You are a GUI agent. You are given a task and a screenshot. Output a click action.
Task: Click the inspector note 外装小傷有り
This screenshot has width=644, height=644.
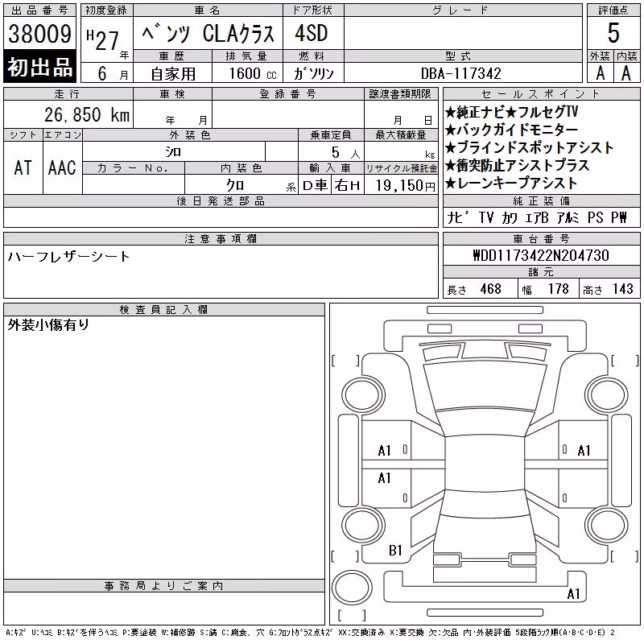pyautogui.click(x=48, y=325)
